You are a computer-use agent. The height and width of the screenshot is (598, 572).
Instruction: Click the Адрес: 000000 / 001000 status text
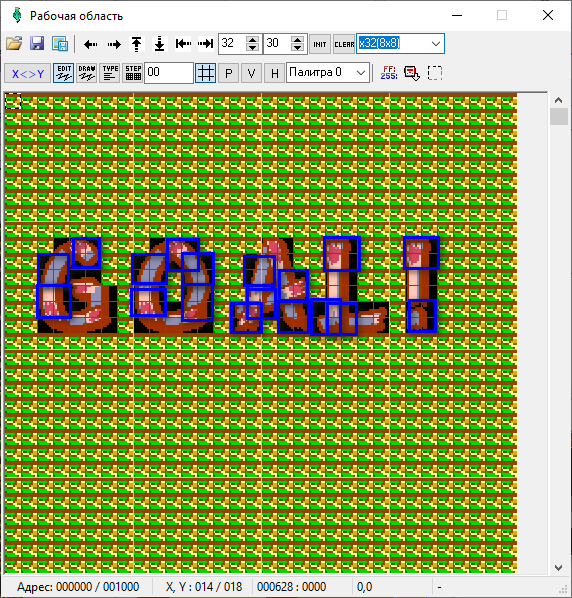(x=78, y=587)
